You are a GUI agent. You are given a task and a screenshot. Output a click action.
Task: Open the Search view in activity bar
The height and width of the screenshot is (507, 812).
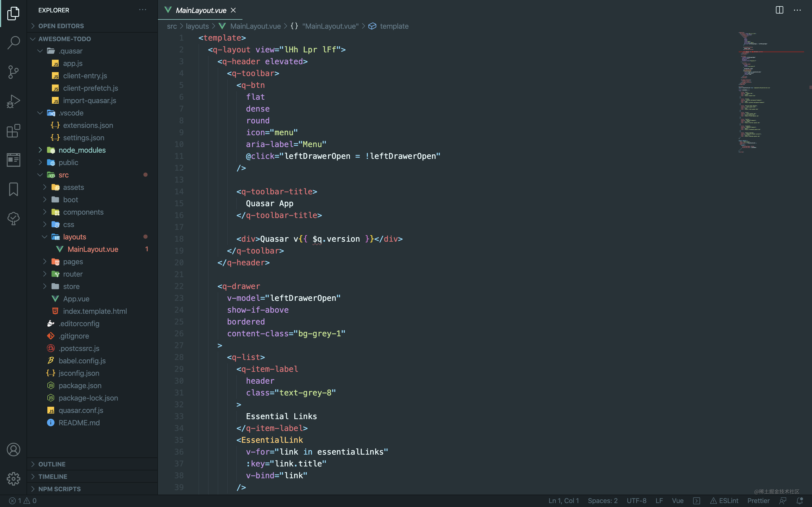[14, 43]
